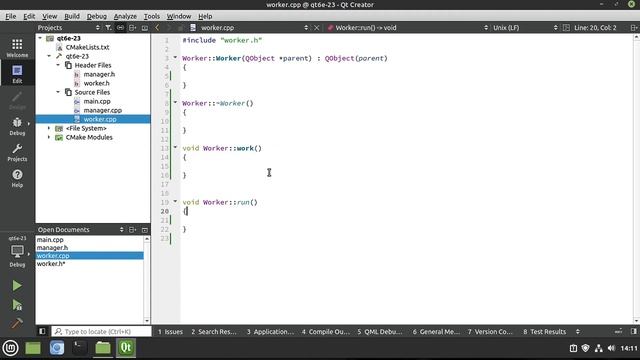
Task: Select main.cpp in Source Files
Action: 97,101
